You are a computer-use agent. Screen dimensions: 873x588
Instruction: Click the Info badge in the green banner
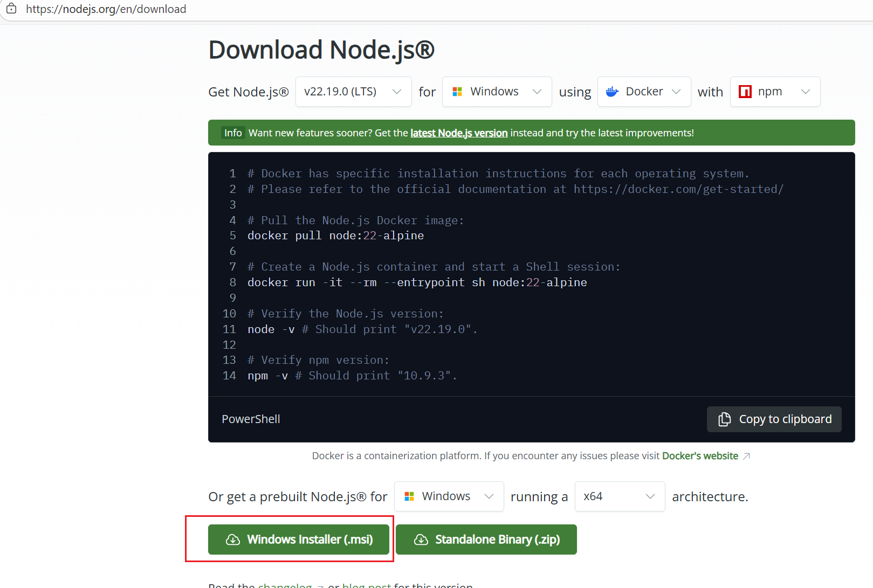point(233,133)
